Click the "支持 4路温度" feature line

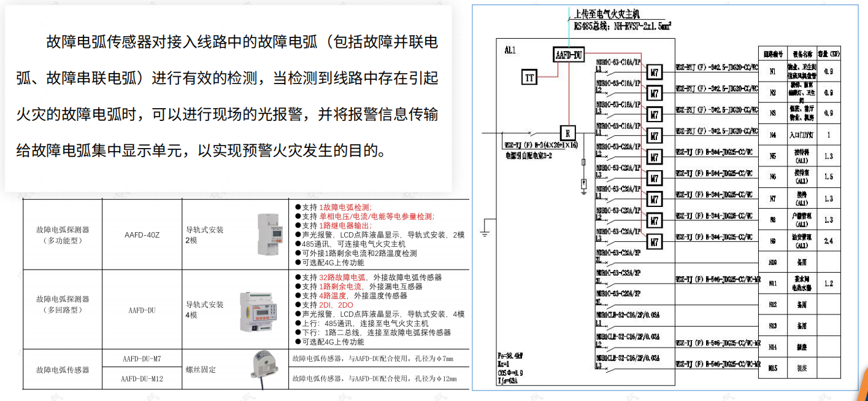click(351, 296)
